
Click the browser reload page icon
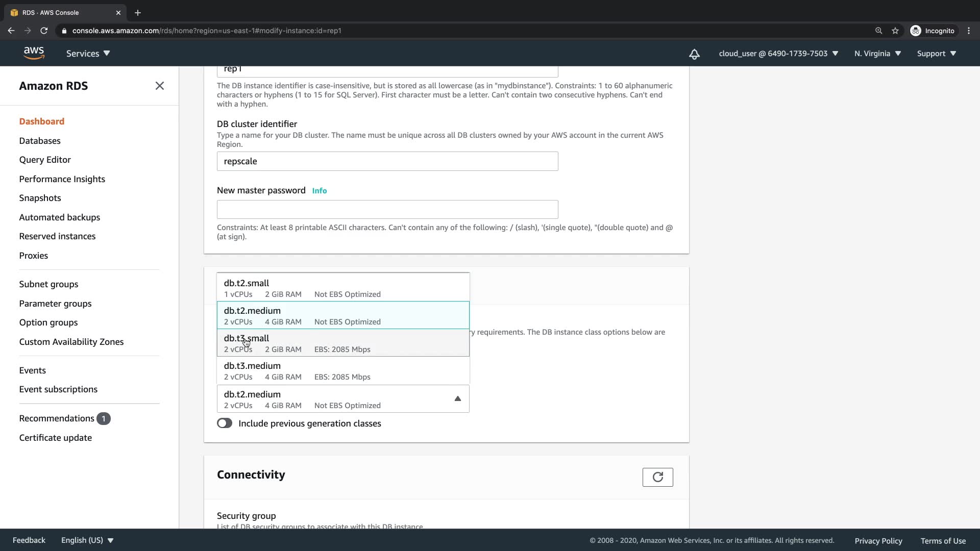(44, 31)
